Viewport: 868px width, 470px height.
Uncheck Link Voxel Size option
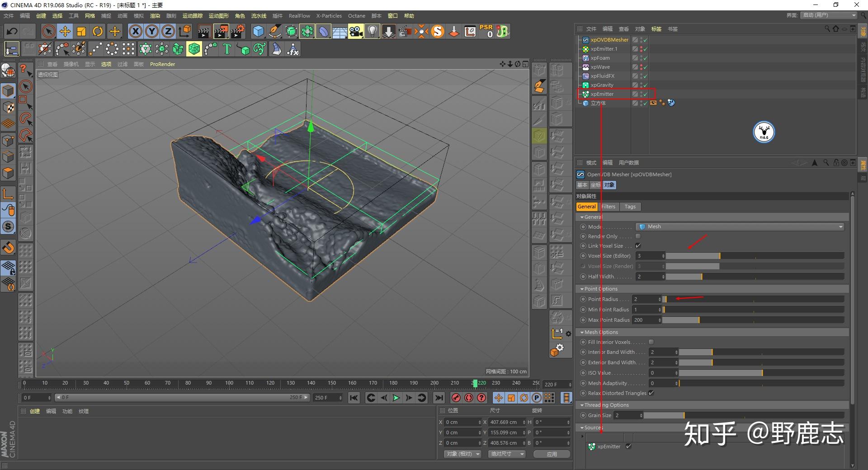click(x=638, y=245)
